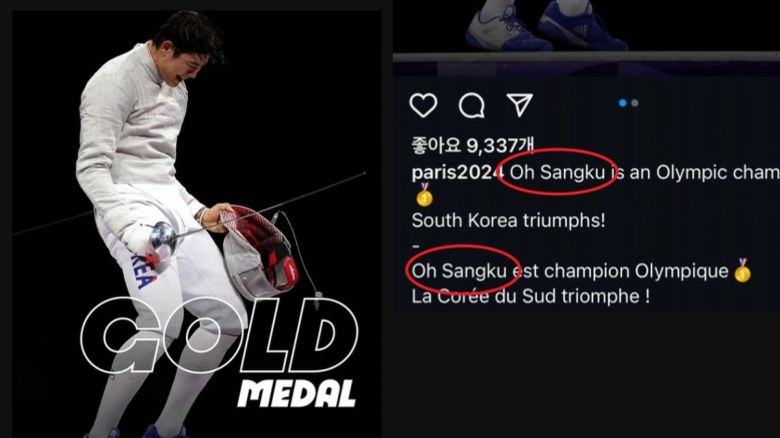Click the South Korea triumphs! caption line
Image resolution: width=780 pixels, height=438 pixels.
click(508, 220)
